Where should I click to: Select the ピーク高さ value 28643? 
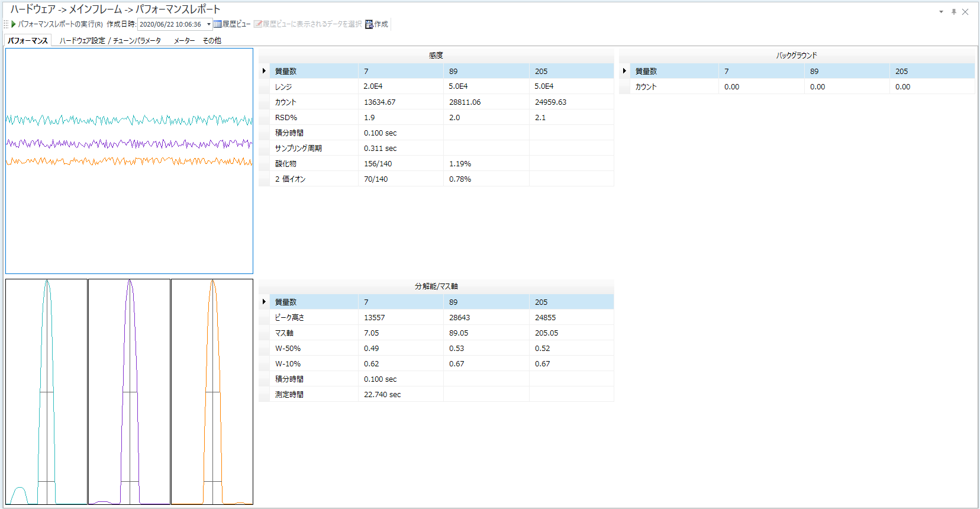pyautogui.click(x=486, y=317)
